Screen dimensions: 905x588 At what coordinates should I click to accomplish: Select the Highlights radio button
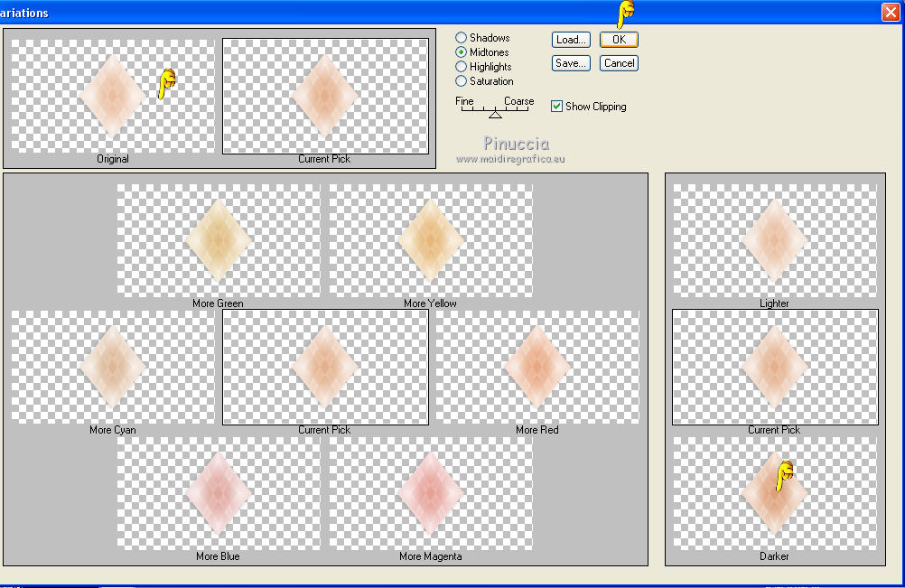click(x=461, y=66)
